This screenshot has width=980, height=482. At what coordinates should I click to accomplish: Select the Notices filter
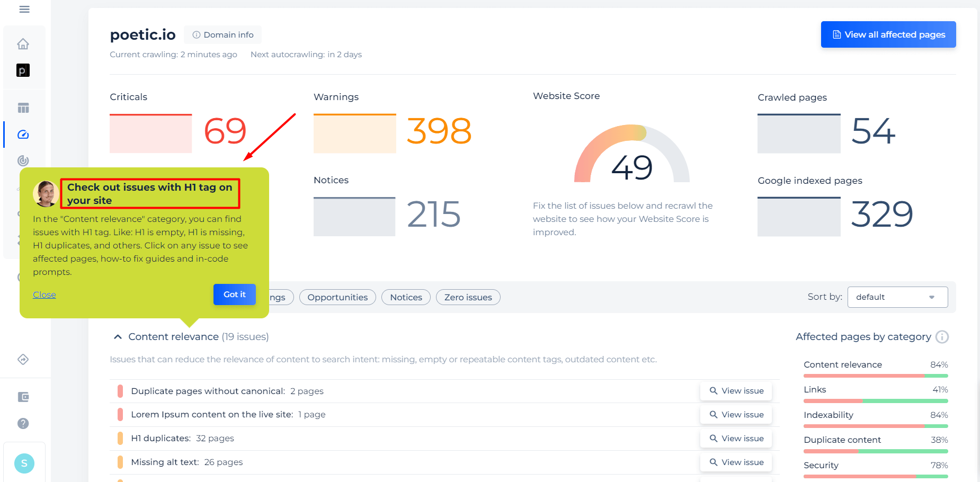tap(406, 297)
